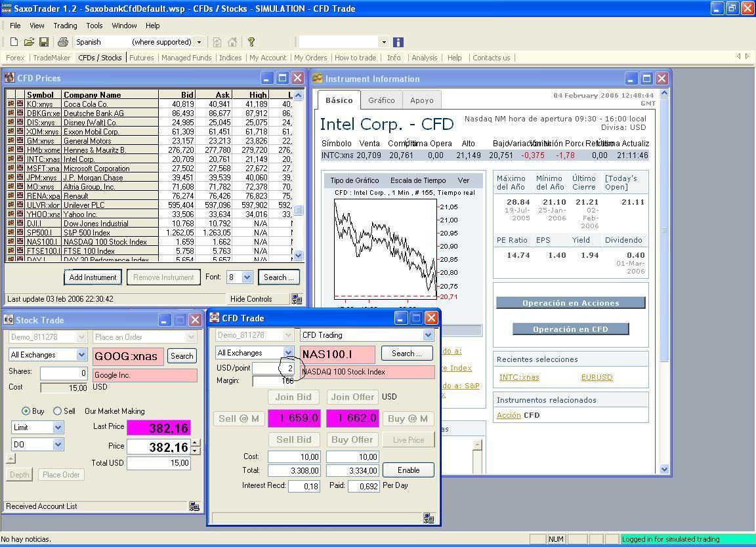
Task: Click the red icon beside SP500.I symbol
Action: click(20, 232)
